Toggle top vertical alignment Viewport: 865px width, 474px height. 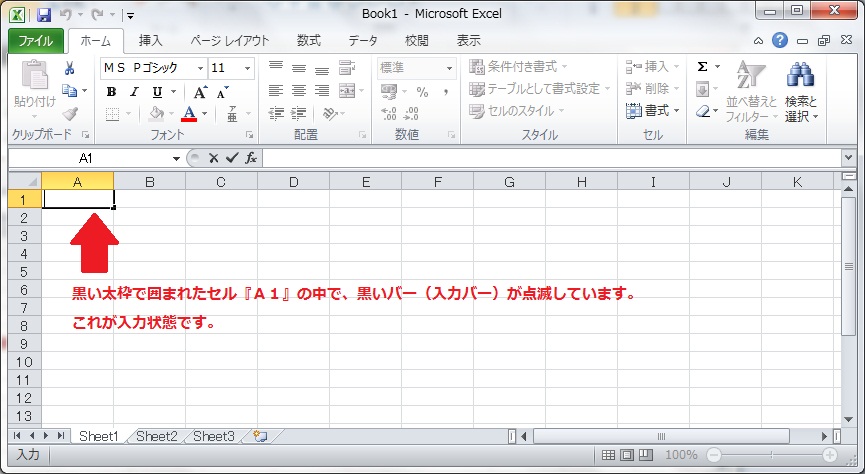point(276,67)
